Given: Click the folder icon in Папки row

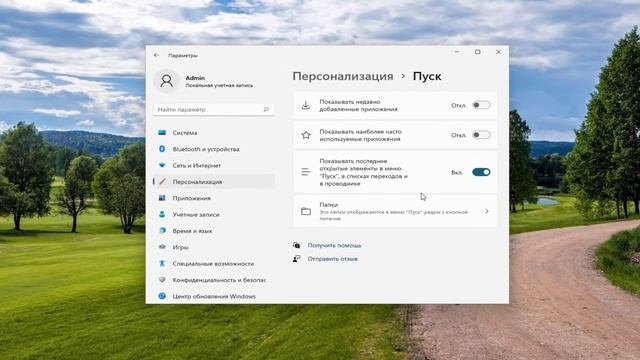Looking at the screenshot, I should pos(306,211).
